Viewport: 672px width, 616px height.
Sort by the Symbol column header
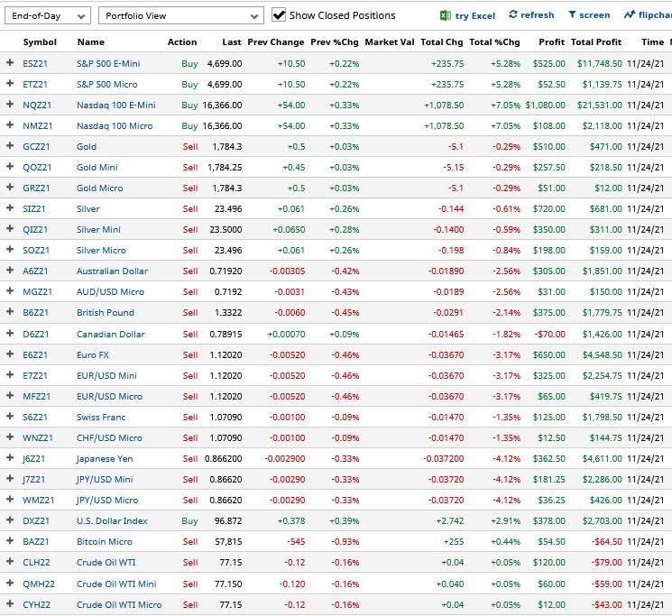pos(40,42)
